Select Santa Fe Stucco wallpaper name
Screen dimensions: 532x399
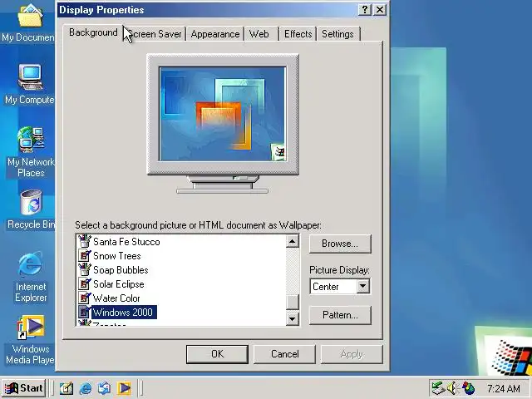click(126, 242)
